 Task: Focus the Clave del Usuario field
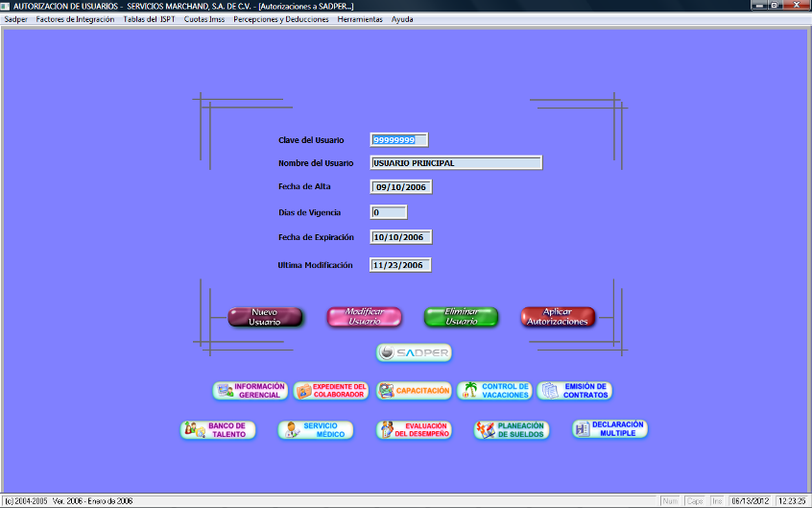click(399, 140)
